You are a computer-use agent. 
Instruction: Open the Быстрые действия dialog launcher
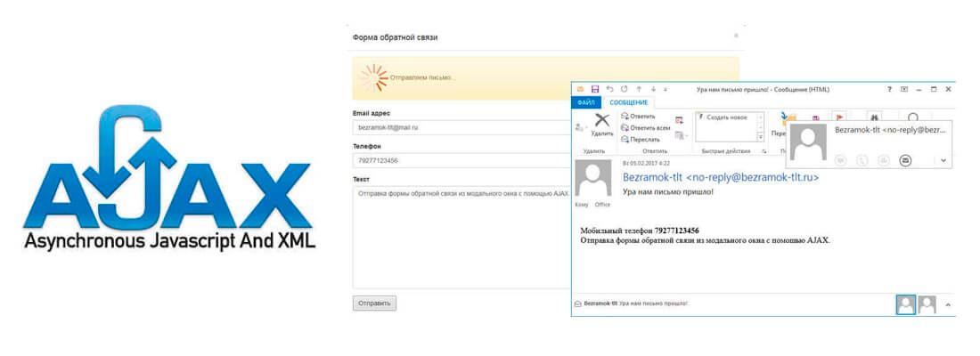(x=764, y=151)
